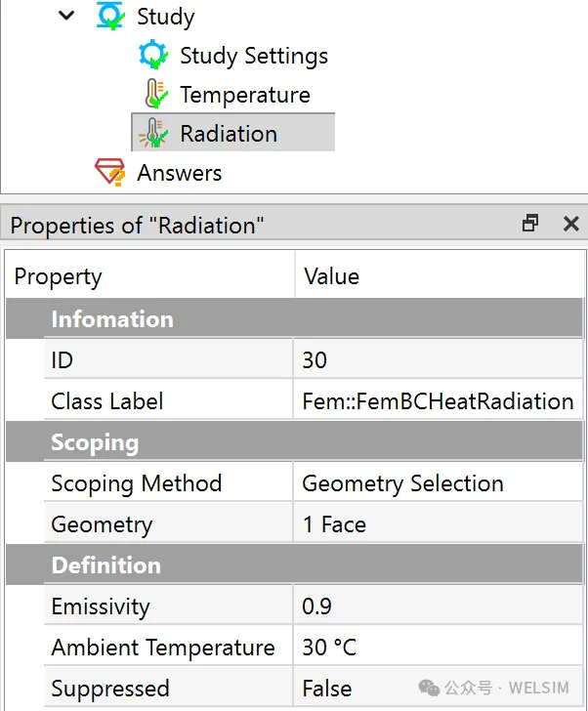Select Study Settings in the tree

(253, 56)
